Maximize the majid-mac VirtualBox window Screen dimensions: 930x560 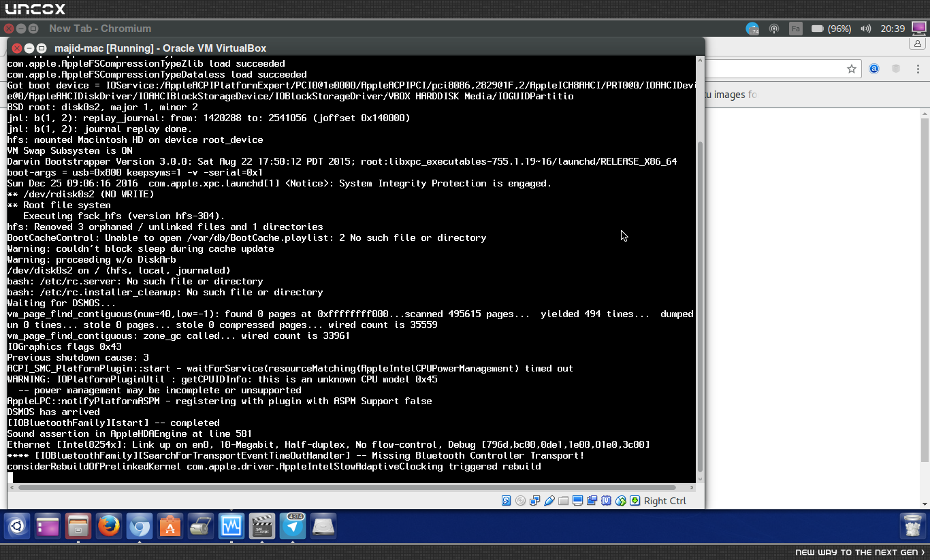41,48
